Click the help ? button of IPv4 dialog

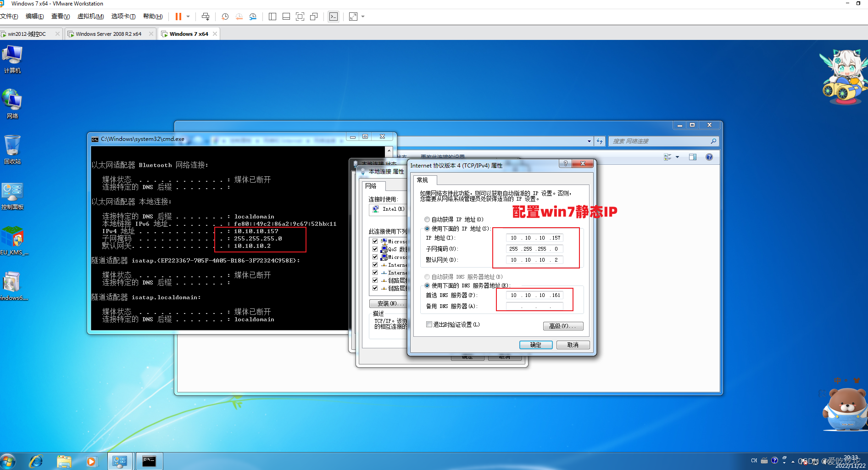pyautogui.click(x=565, y=164)
